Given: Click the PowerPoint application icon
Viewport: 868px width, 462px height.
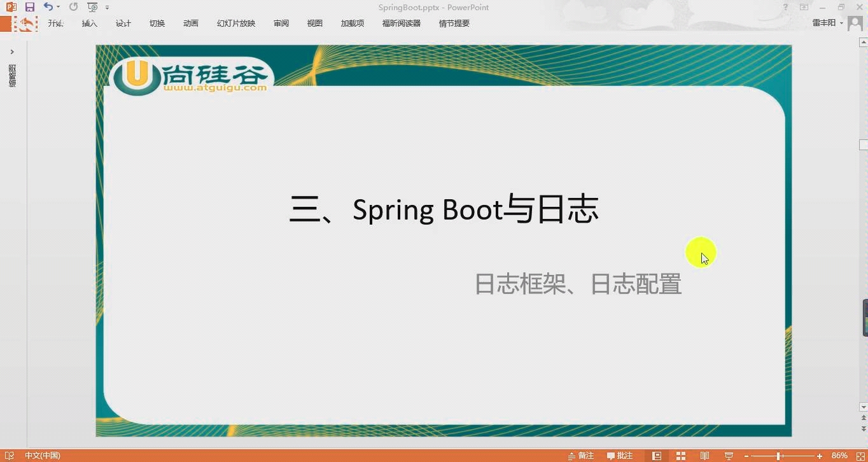Looking at the screenshot, I should (x=11, y=7).
